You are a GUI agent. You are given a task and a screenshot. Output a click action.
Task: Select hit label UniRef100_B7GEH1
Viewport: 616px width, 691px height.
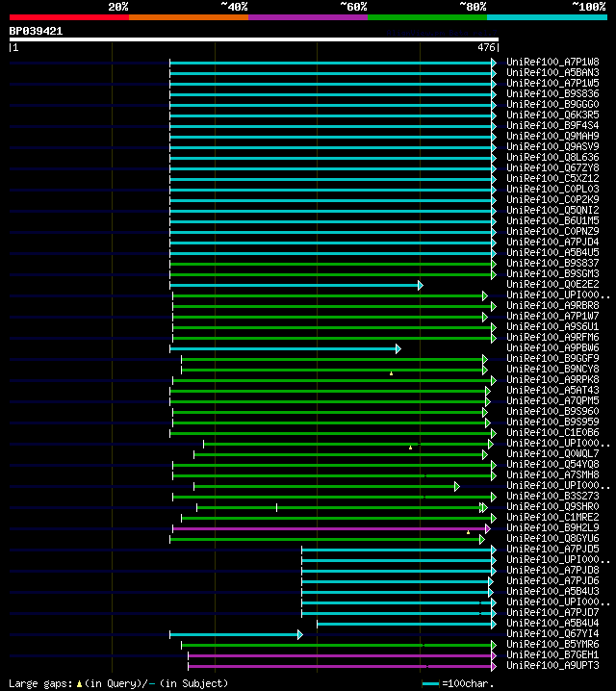tap(552, 654)
